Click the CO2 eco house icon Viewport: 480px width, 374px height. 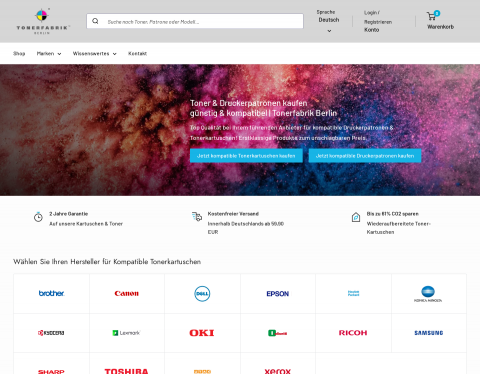pos(356,217)
